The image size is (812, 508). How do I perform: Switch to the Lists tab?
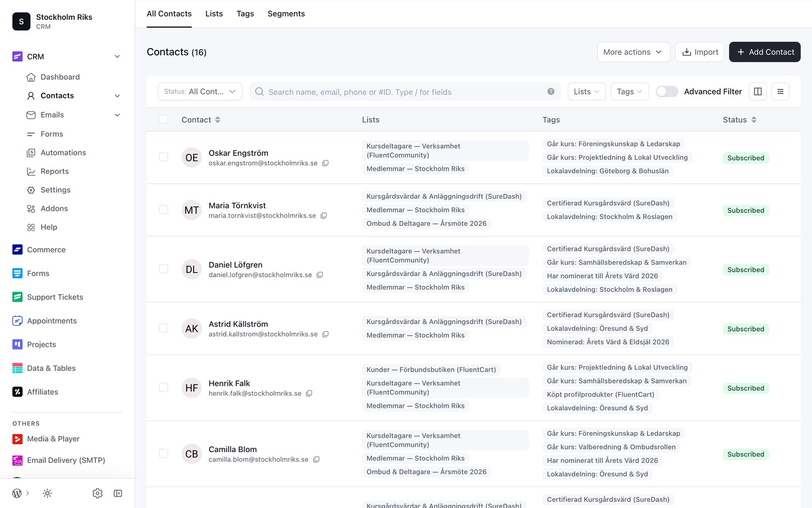214,14
